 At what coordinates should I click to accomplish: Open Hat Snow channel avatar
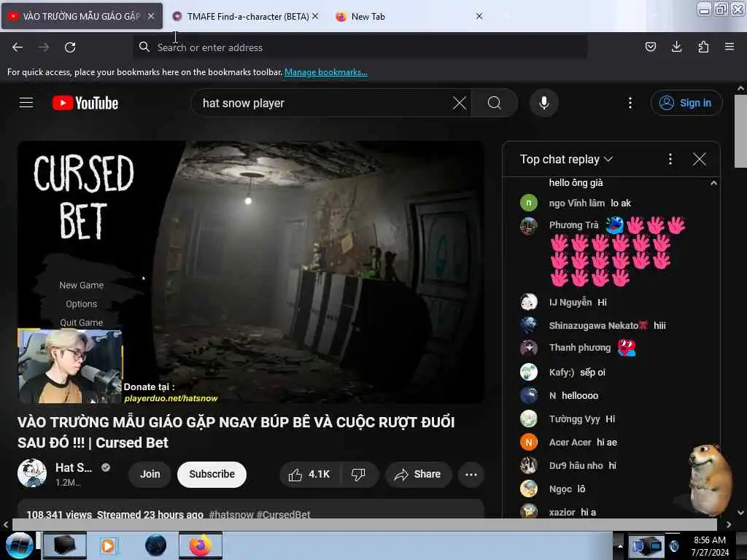(x=32, y=473)
